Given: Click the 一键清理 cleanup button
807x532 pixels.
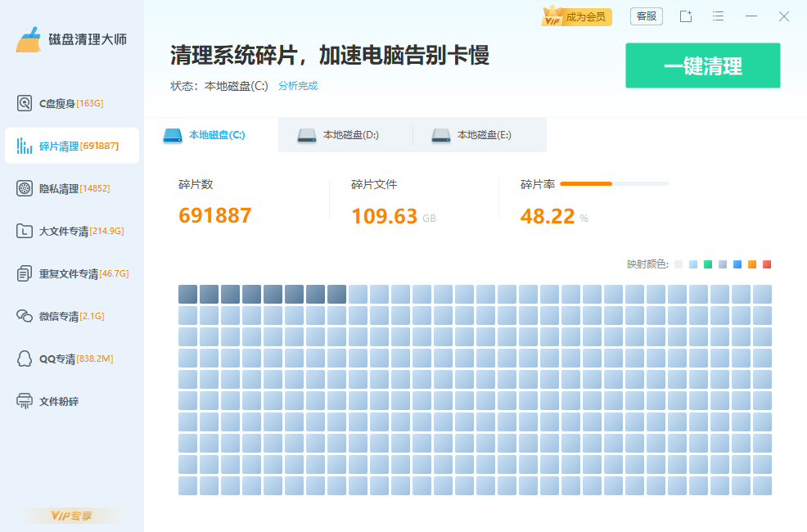Looking at the screenshot, I should (702, 65).
